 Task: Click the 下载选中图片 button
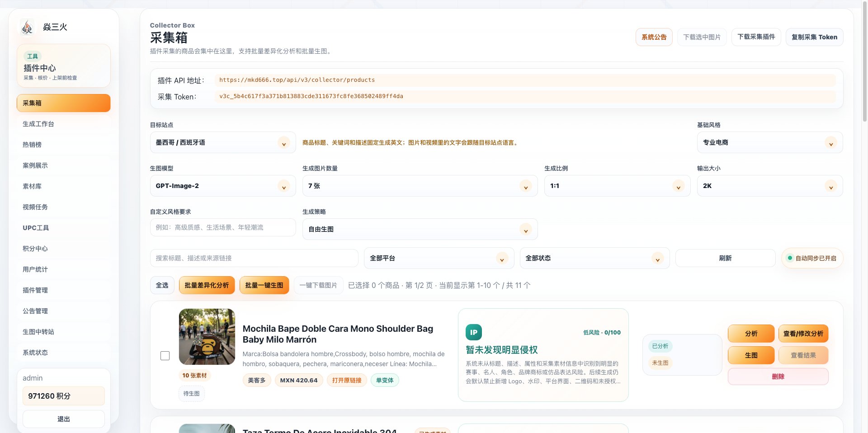702,37
